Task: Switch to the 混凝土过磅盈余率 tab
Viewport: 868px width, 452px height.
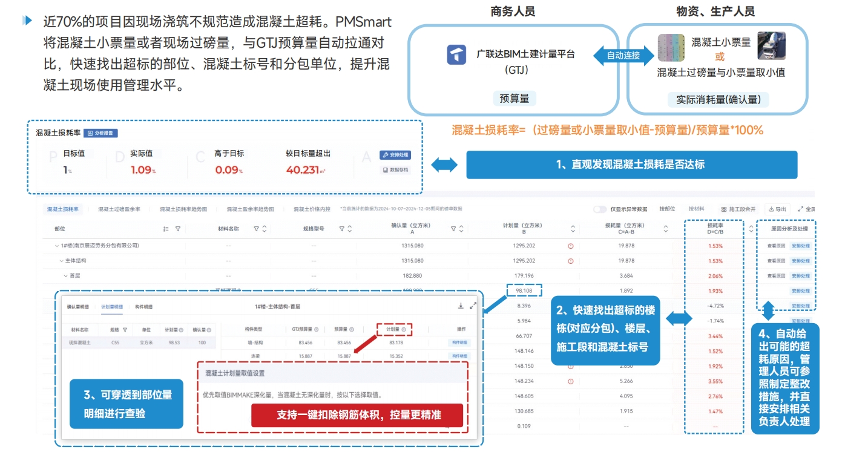Action: pos(119,209)
